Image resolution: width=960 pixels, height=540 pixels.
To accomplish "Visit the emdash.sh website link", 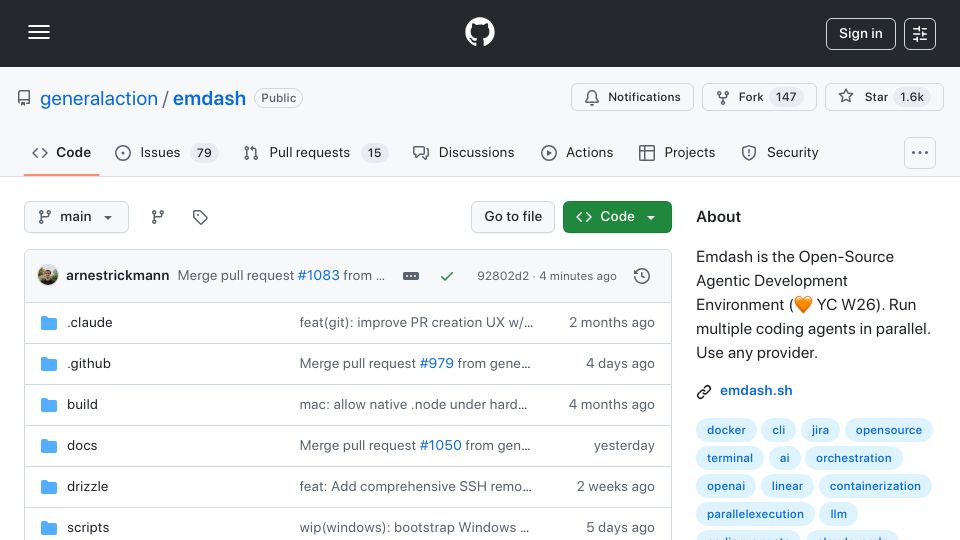I will [x=756, y=391].
